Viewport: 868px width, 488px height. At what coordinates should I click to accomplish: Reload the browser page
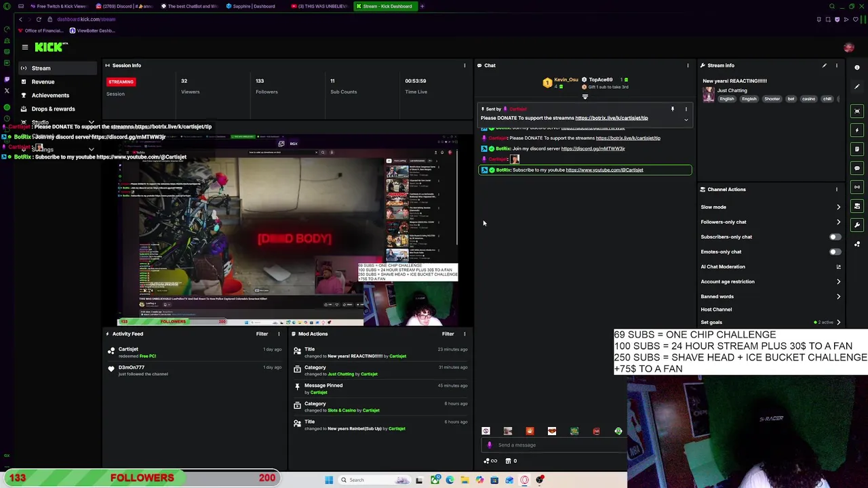click(x=39, y=19)
